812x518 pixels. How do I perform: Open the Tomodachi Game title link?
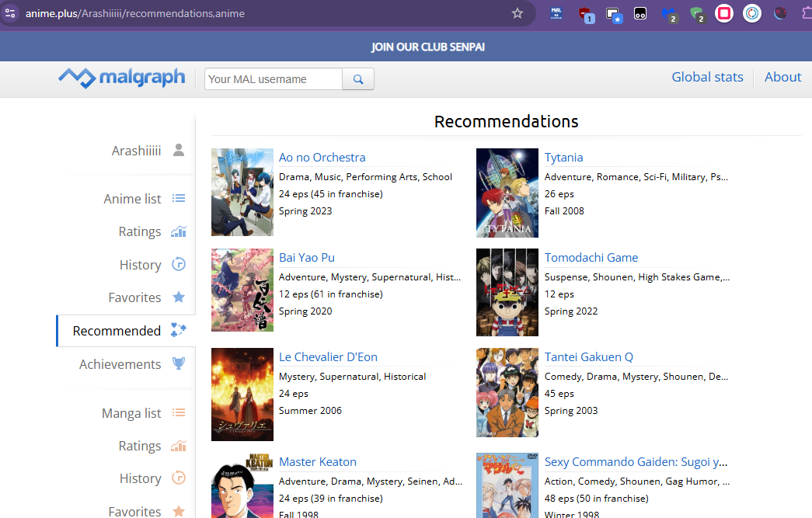[x=591, y=257]
